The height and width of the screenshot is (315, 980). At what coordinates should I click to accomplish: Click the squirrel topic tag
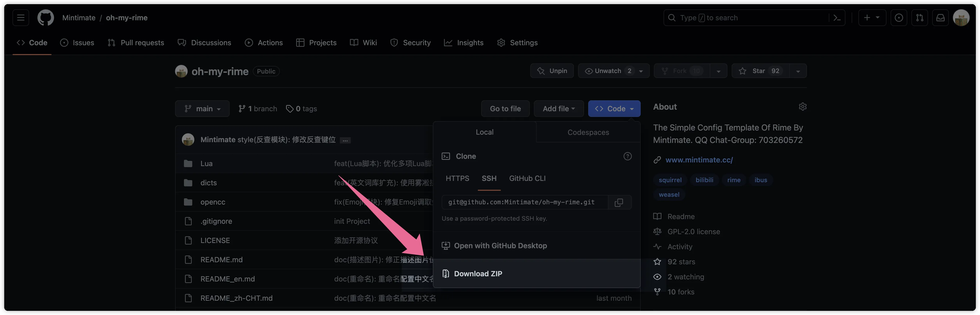click(670, 180)
